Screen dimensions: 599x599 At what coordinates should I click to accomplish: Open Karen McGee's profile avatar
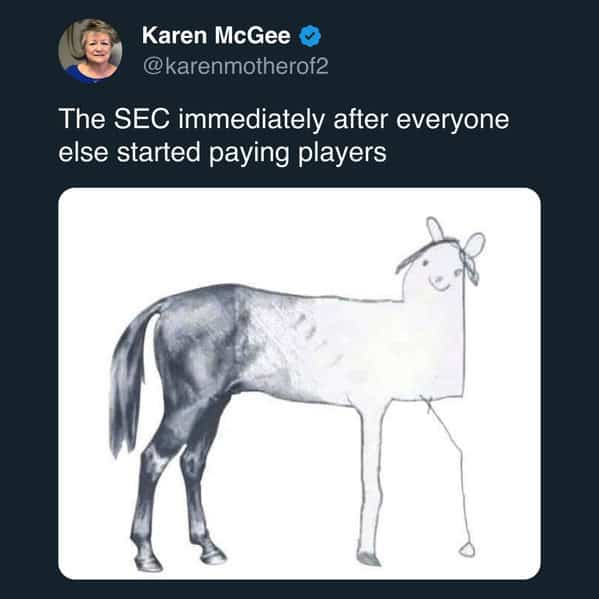90,51
